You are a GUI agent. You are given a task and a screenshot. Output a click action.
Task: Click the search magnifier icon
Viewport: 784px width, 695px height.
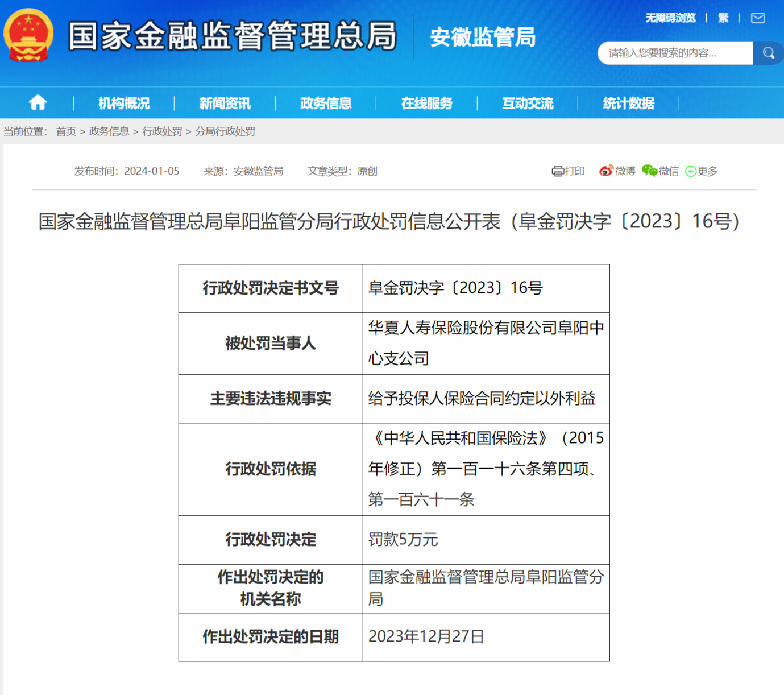pyautogui.click(x=768, y=53)
